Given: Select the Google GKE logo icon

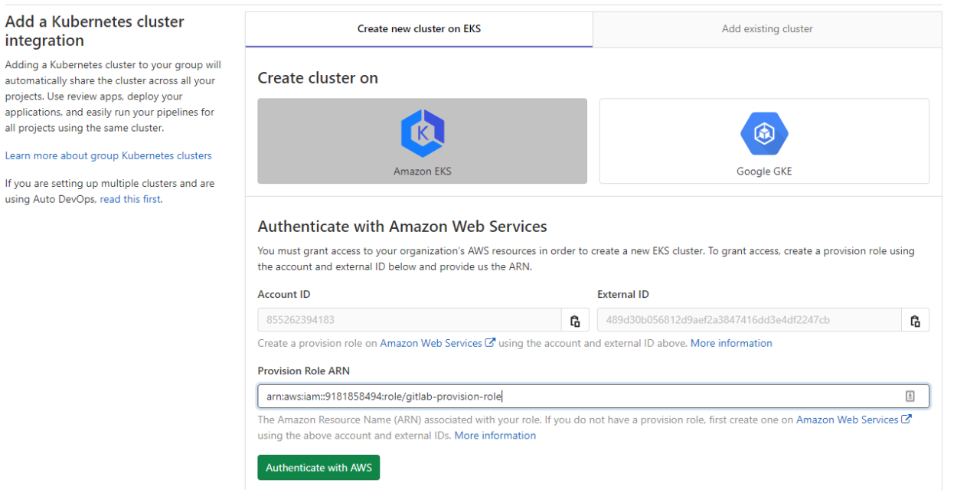Looking at the screenshot, I should (764, 135).
